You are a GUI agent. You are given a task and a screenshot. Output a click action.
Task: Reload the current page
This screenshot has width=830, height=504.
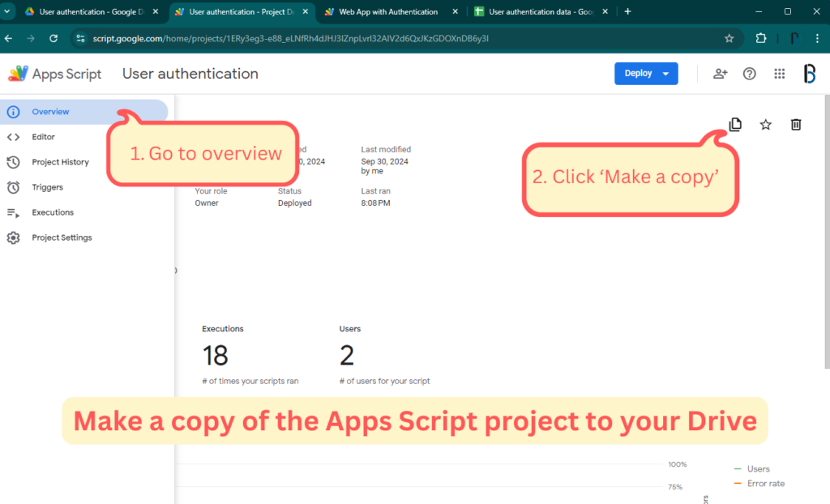(53, 38)
